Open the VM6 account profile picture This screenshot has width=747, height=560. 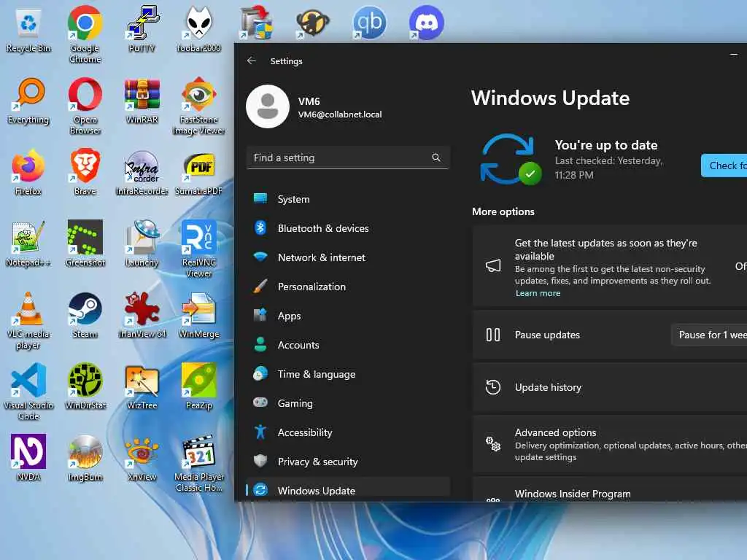268,106
